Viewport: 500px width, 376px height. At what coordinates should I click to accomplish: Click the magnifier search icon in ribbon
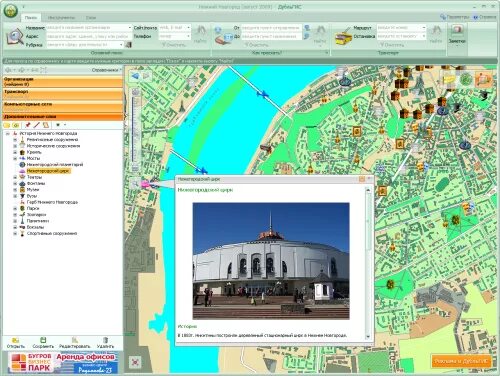tap(14, 37)
